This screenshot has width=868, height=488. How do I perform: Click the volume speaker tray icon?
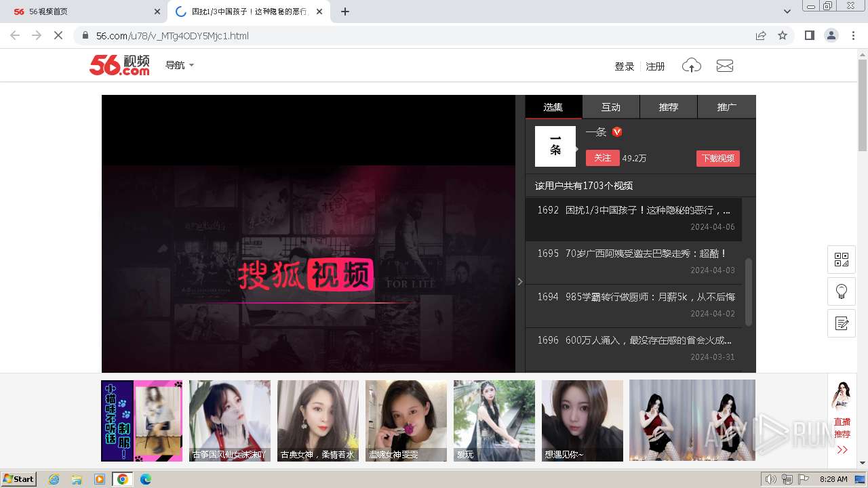(x=770, y=479)
